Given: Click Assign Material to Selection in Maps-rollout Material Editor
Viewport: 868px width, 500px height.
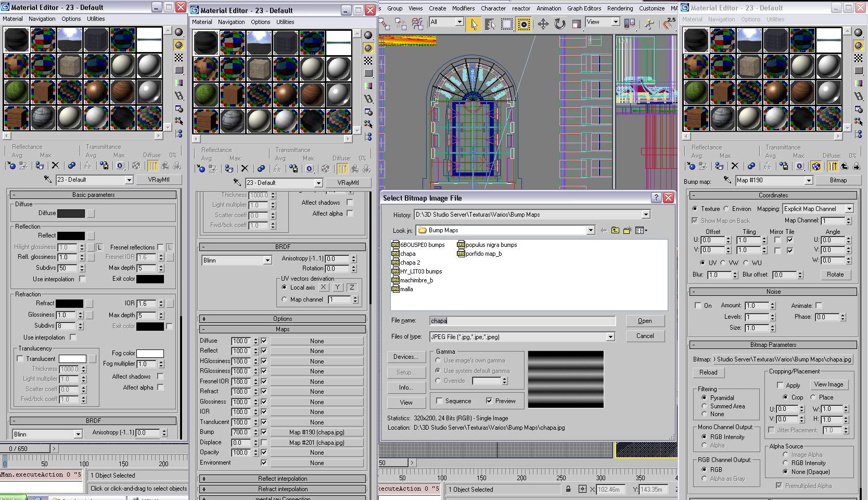Looking at the screenshot, I should click(x=229, y=169).
